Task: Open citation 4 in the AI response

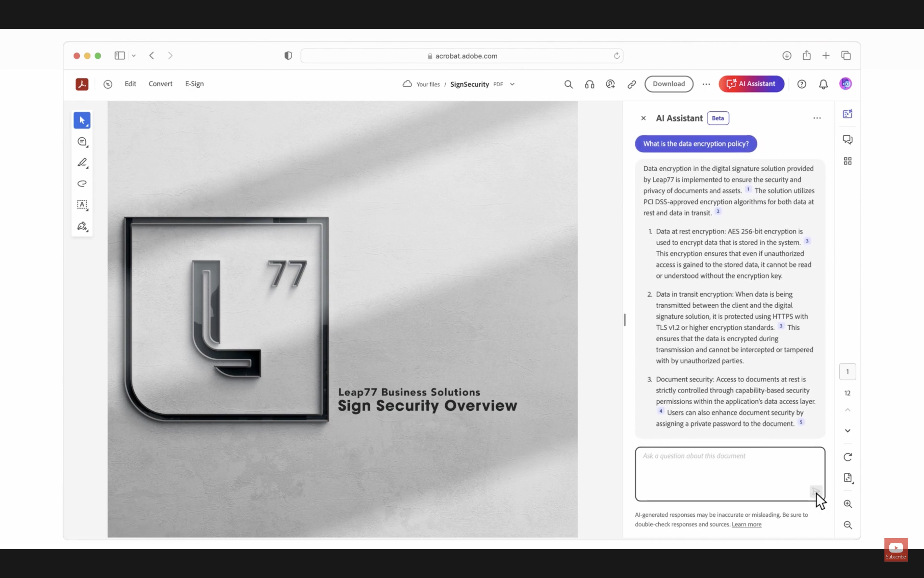Action: pyautogui.click(x=661, y=411)
